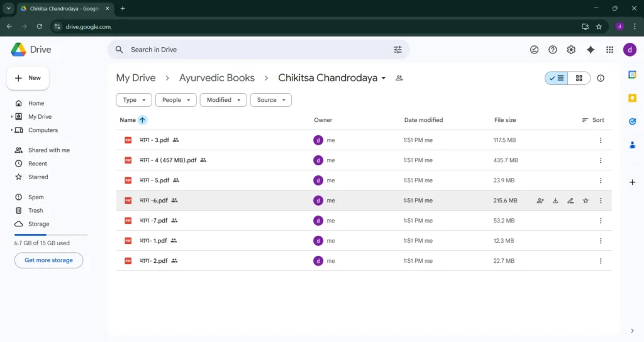
Task: Switch to list layout view
Action: 557,78
